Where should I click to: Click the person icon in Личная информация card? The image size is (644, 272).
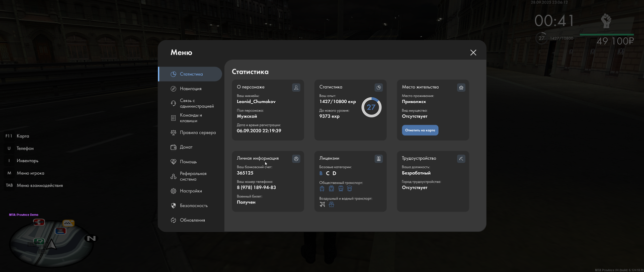pos(296,159)
